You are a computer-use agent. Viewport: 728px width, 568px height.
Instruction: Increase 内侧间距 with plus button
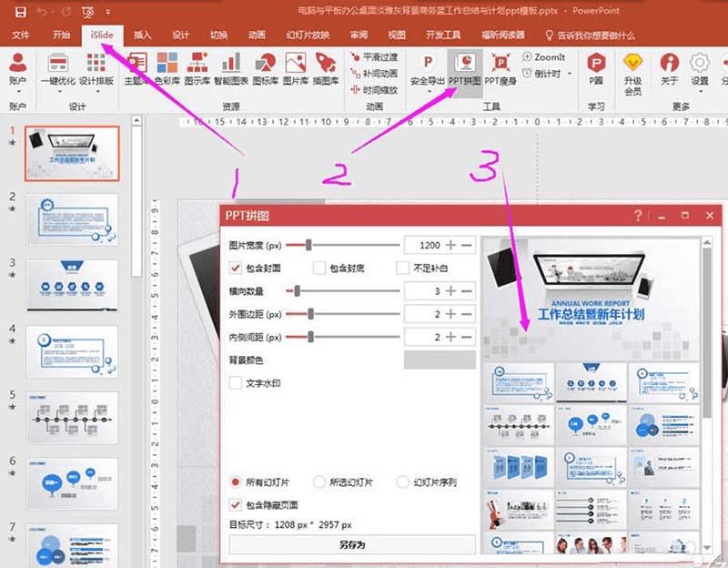point(450,337)
